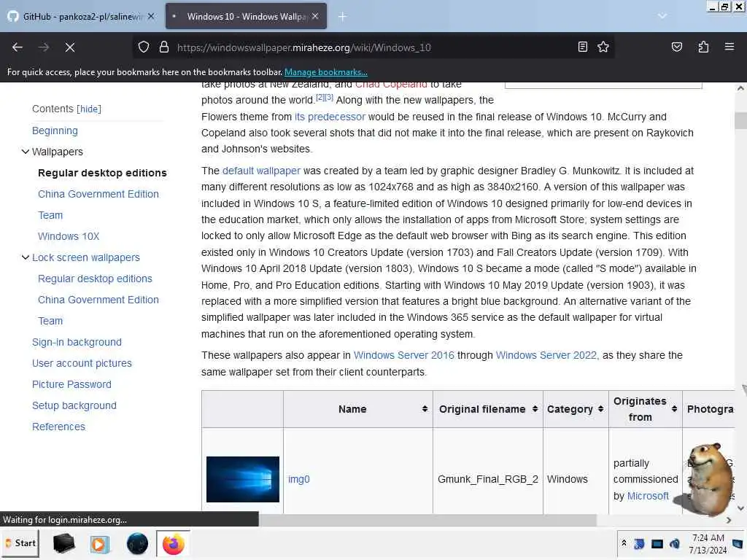Collapse the Wallpapers section chevron
This screenshot has width=747, height=560.
[x=26, y=152]
